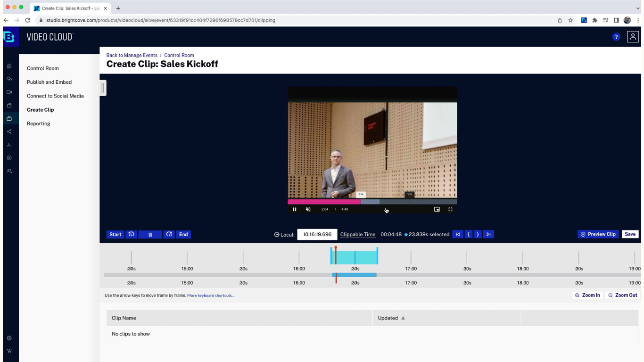
Task: Click the forward 15 seconds icon
Action: click(169, 234)
